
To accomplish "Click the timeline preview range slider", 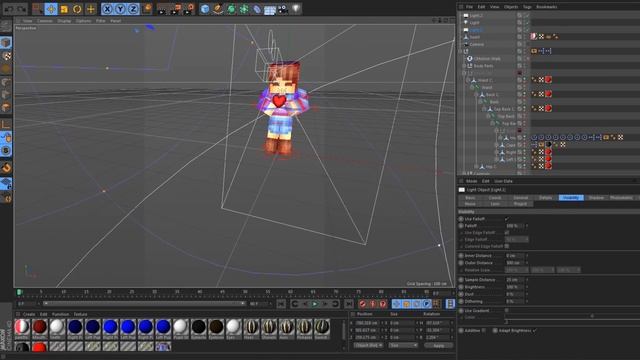I will 144,304.
